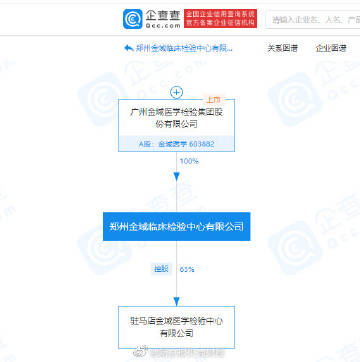Click the 控股 badge
Viewport: 360px width, 362px height.
[161, 269]
